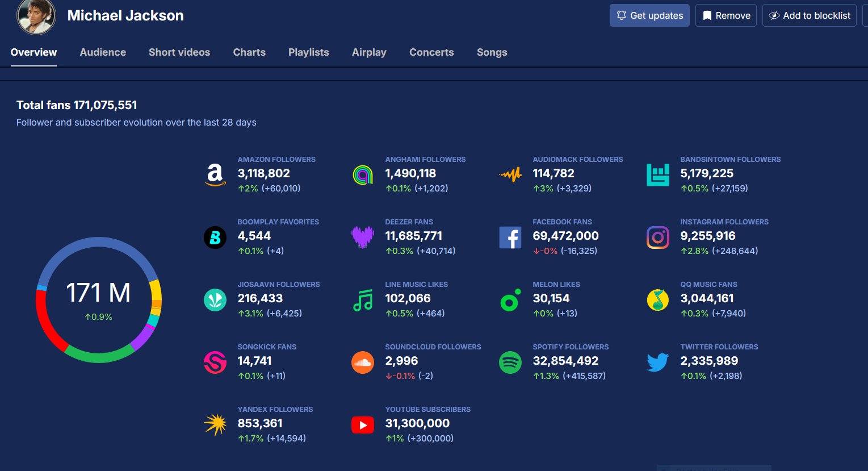Image resolution: width=868 pixels, height=471 pixels.
Task: Click the Add to blocklist button
Action: [x=810, y=15]
